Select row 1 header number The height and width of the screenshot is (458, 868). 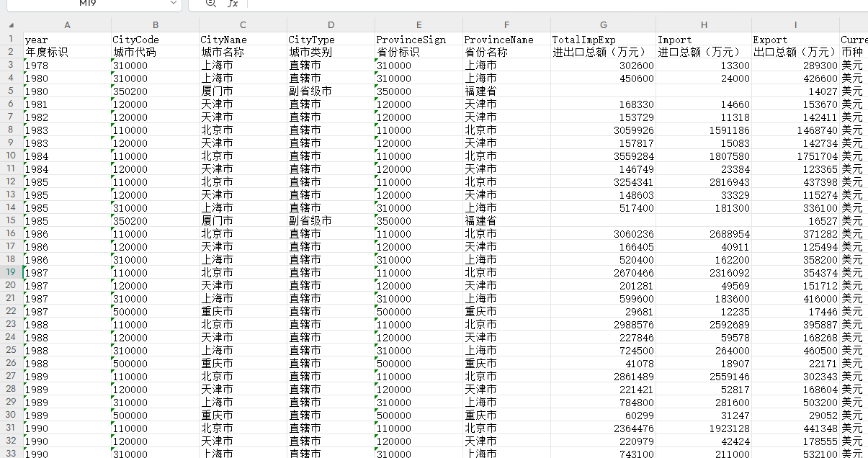point(11,39)
